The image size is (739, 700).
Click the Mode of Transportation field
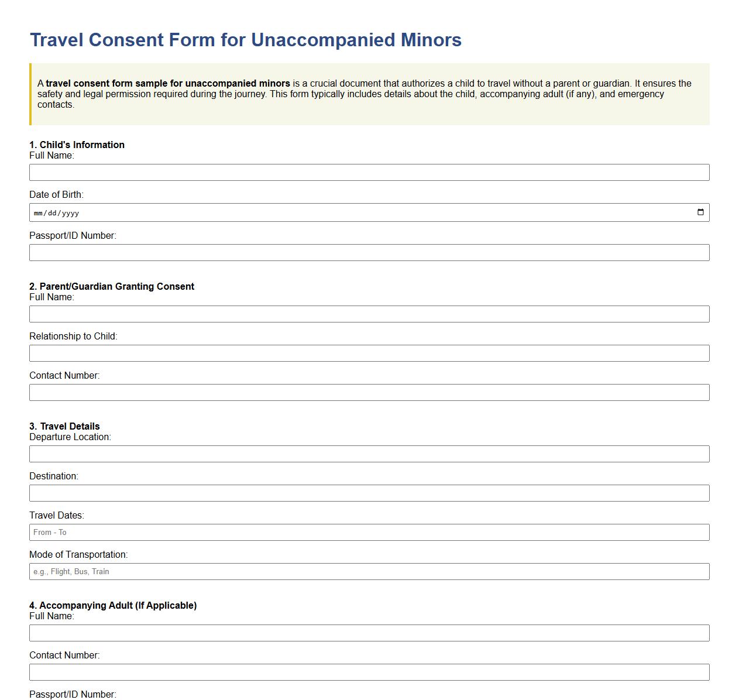pos(369,571)
